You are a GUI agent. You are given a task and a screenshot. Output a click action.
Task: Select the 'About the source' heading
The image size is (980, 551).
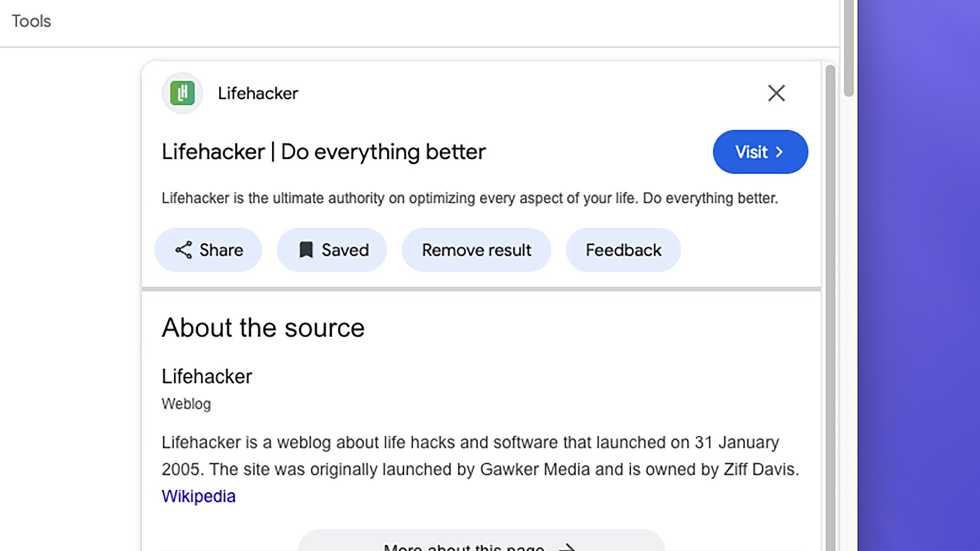pyautogui.click(x=263, y=328)
